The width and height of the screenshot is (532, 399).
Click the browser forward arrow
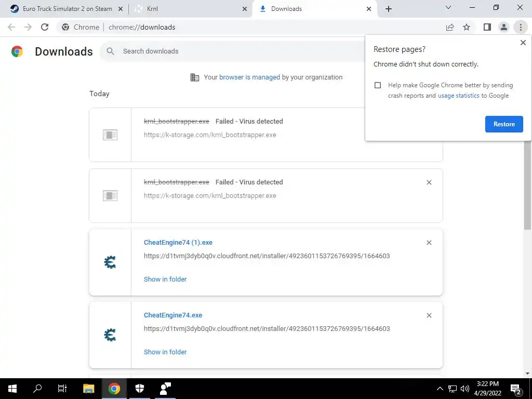(28, 27)
